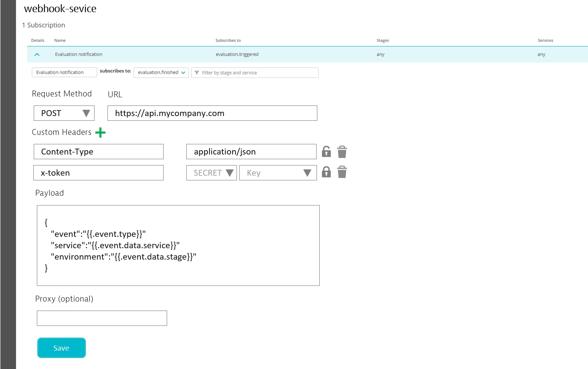This screenshot has height=369, width=588.
Task: Edit the Payload template text
Action: coord(178,245)
